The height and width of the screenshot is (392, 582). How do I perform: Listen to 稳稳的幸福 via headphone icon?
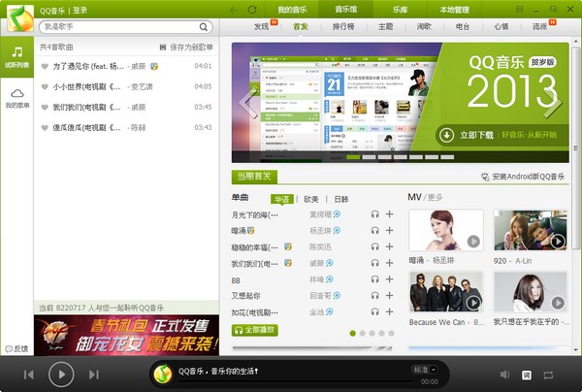click(374, 246)
